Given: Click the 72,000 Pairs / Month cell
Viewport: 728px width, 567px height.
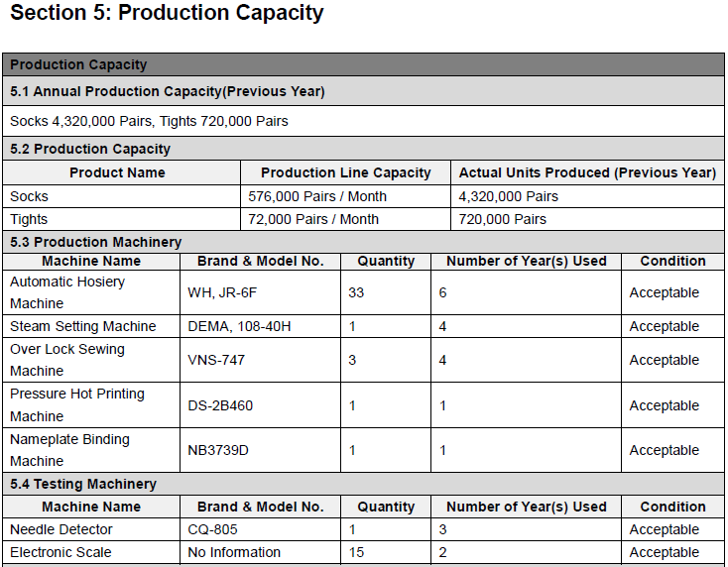Looking at the screenshot, I should (x=313, y=219).
